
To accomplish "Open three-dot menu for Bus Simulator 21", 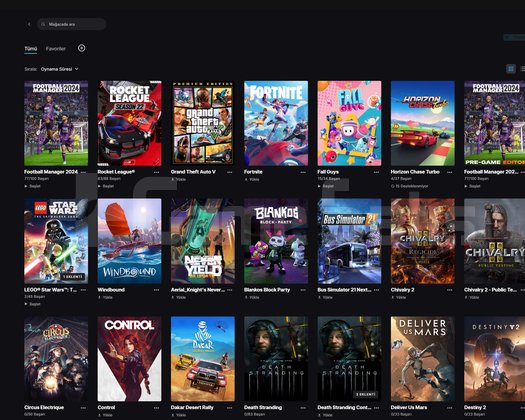I will (x=376, y=290).
